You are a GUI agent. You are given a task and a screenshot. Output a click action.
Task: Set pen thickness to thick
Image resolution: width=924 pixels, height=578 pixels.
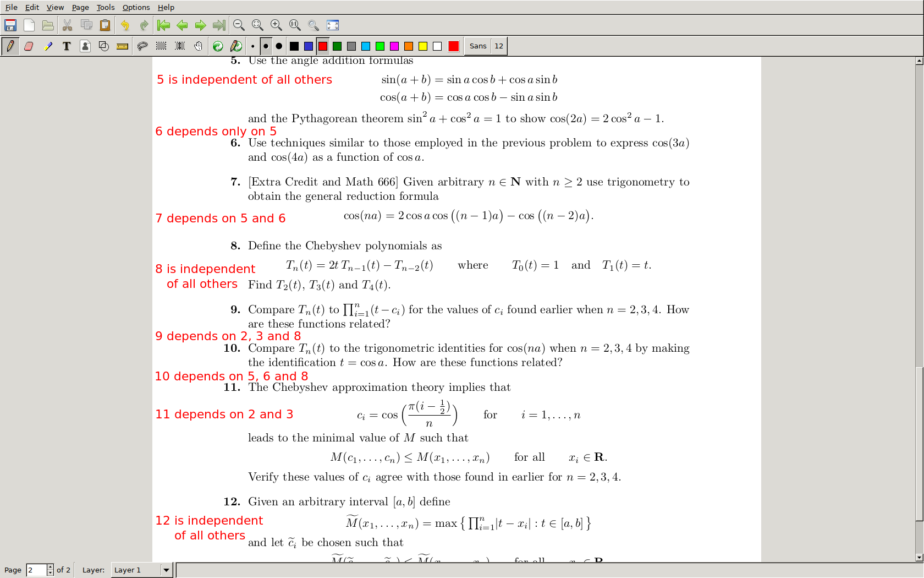[x=279, y=46]
